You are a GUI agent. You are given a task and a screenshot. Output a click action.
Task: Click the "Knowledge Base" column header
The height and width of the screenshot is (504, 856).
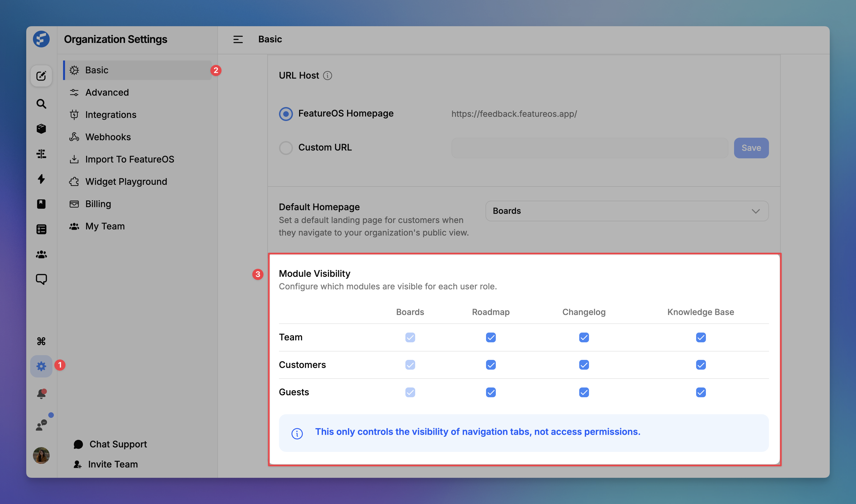[701, 312]
